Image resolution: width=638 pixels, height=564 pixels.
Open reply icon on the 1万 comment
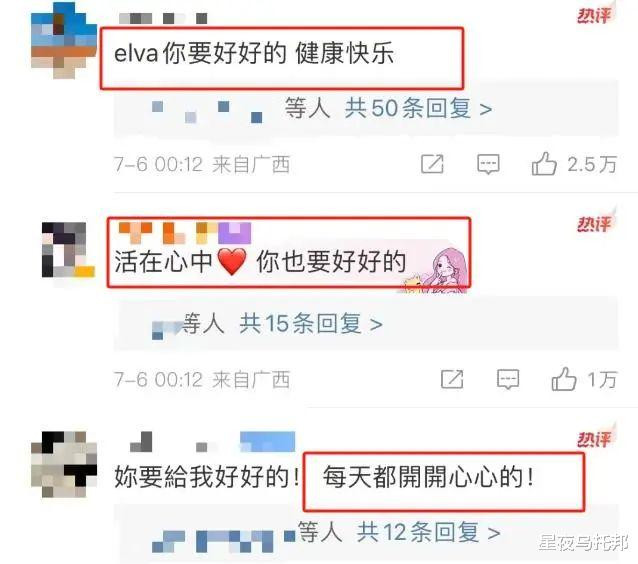coord(508,379)
